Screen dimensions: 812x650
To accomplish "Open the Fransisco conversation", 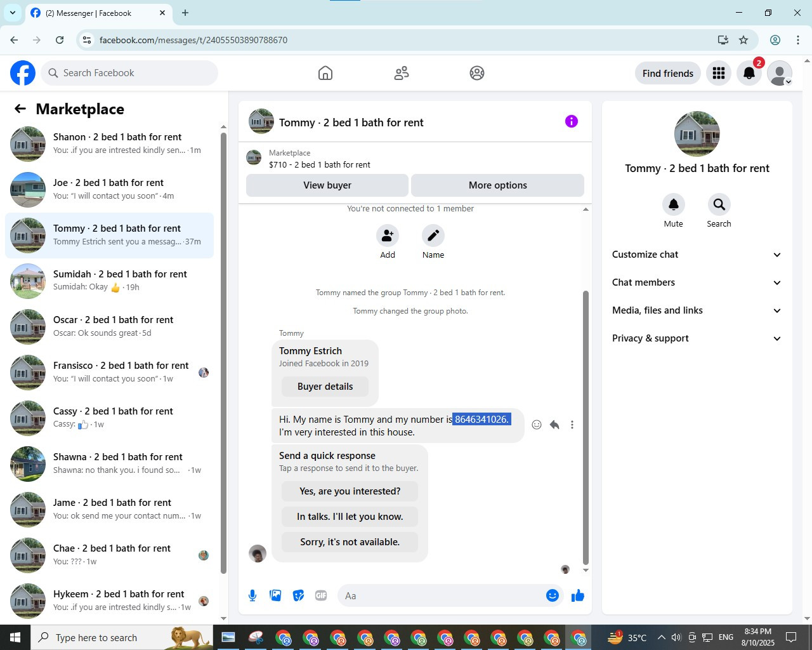I will pos(109,373).
